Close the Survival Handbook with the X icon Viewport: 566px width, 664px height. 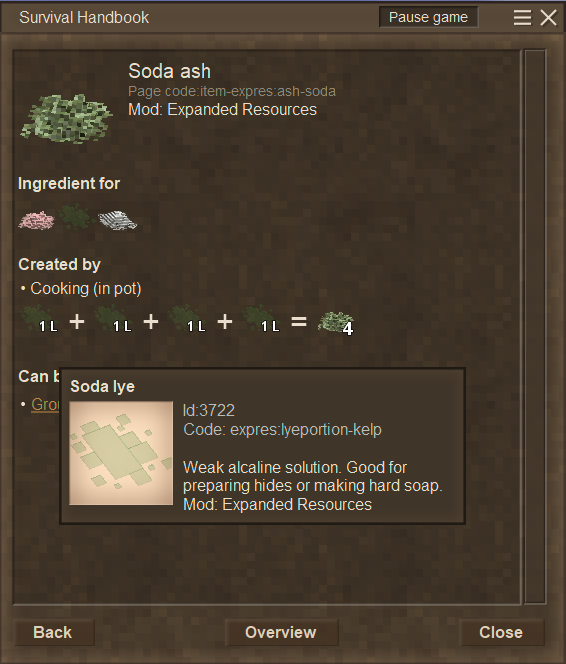548,18
